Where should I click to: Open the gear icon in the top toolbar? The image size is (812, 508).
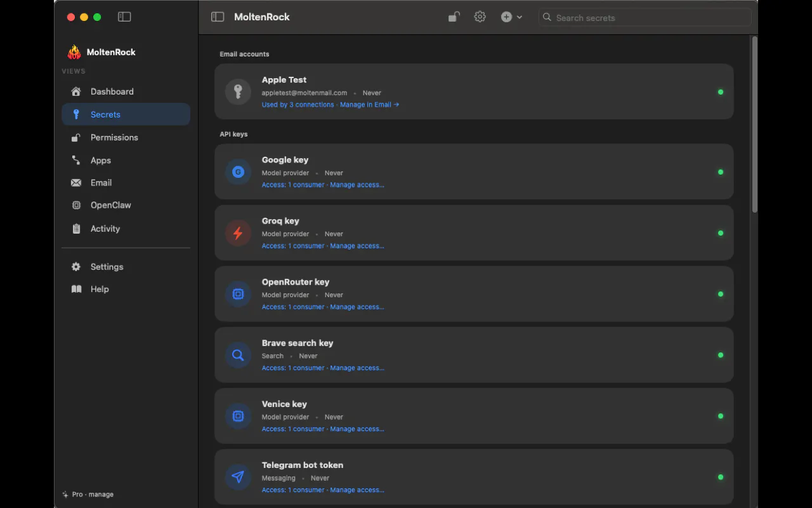click(480, 17)
